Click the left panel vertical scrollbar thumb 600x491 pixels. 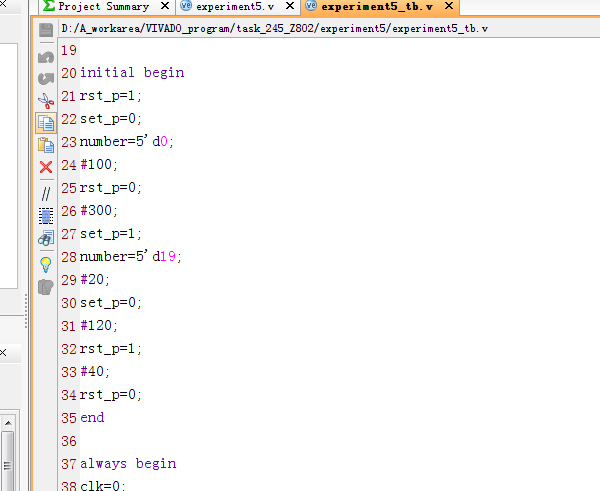pos(8,461)
